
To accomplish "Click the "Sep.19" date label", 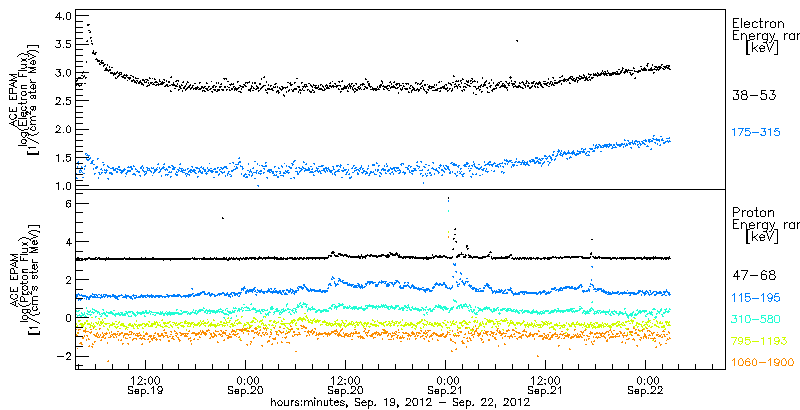I will coord(145,391).
